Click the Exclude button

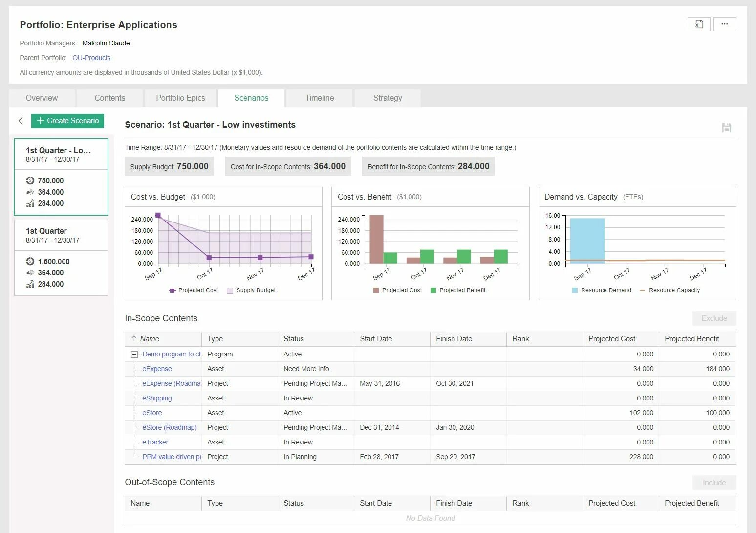coord(714,318)
